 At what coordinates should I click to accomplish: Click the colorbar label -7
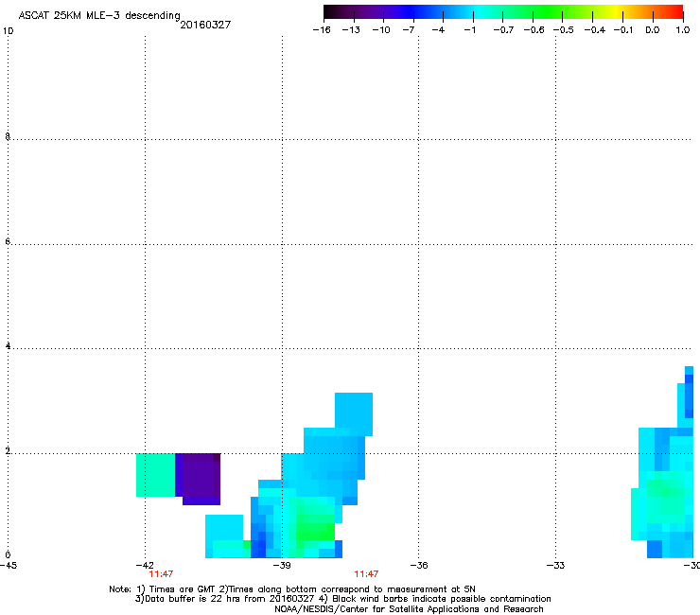(409, 30)
